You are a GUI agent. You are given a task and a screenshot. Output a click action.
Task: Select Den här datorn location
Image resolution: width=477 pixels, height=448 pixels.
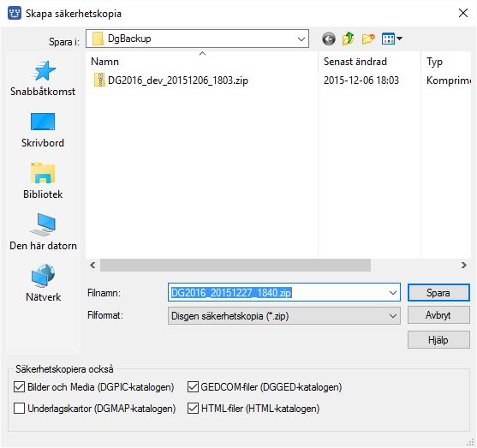[43, 232]
